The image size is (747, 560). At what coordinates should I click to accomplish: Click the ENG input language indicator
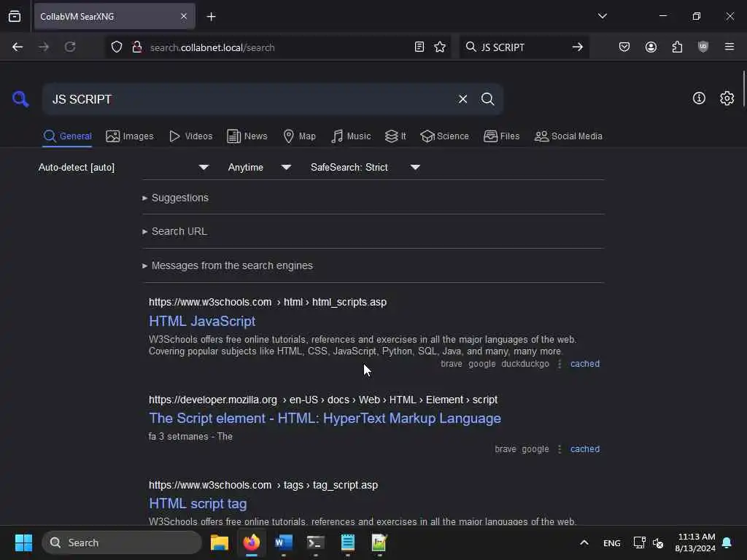[x=612, y=542]
